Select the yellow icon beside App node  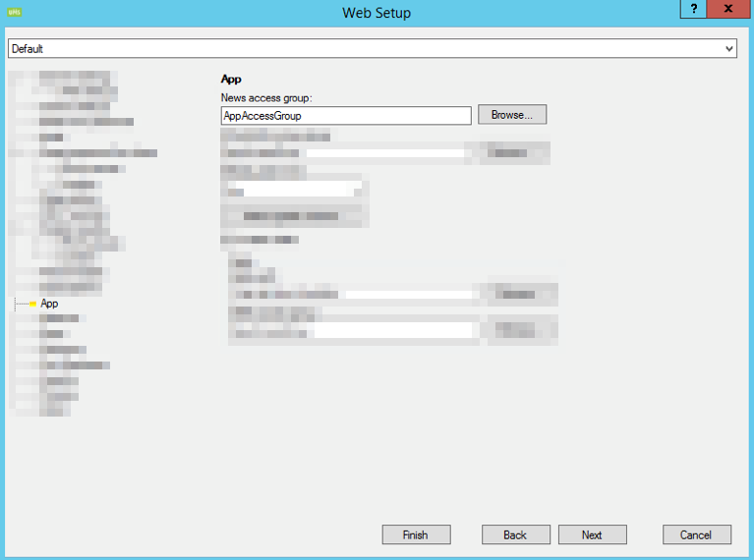pos(32,304)
